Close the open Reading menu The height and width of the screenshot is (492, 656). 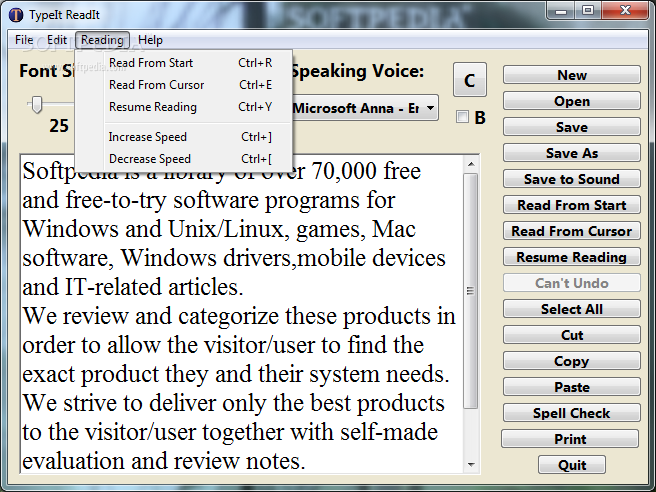102,40
